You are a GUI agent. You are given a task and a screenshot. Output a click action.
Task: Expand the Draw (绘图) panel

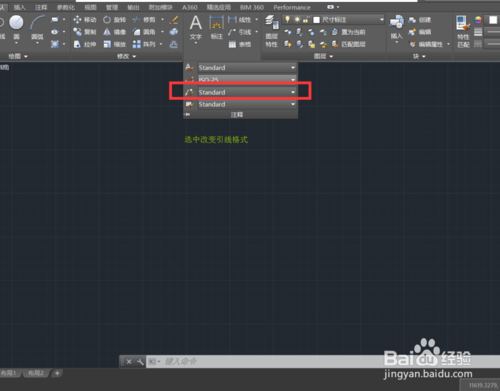point(18,56)
